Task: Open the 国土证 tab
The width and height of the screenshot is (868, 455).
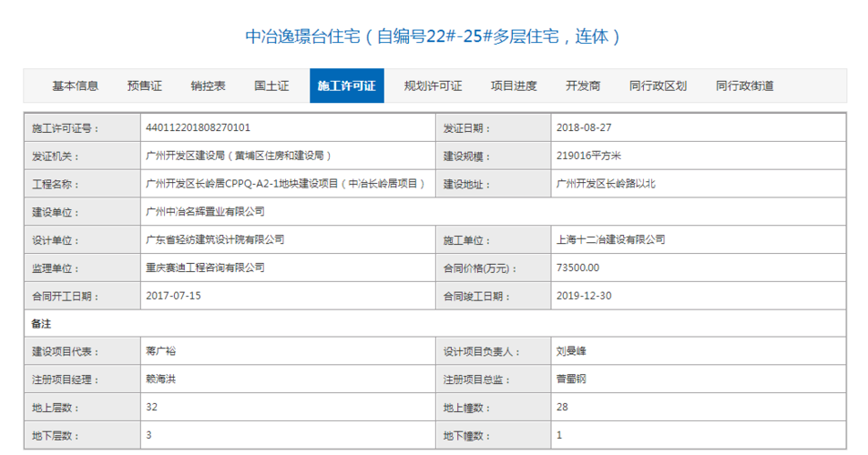Action: pos(271,86)
